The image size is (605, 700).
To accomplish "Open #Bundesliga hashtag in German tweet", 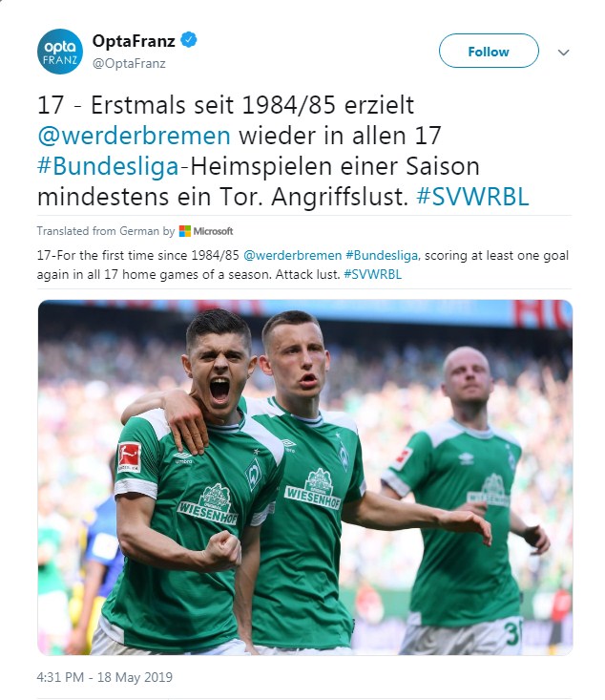I will tap(108, 166).
